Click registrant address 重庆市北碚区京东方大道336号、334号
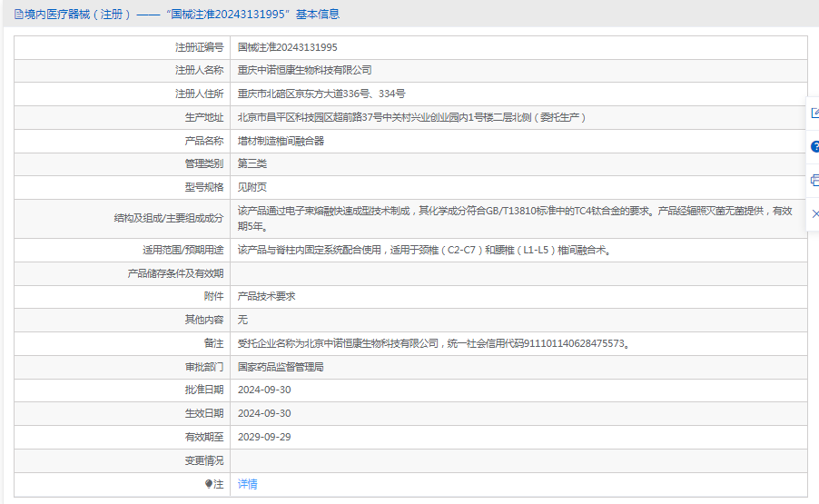This screenshot has height=504, width=819. pyautogui.click(x=321, y=94)
